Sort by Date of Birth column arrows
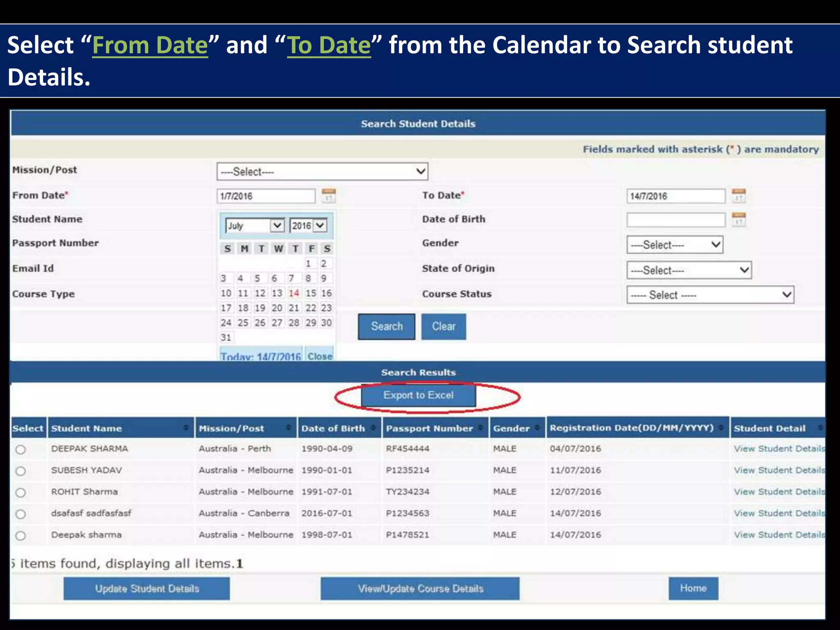Viewport: 840px width, 630px height. tap(373, 428)
